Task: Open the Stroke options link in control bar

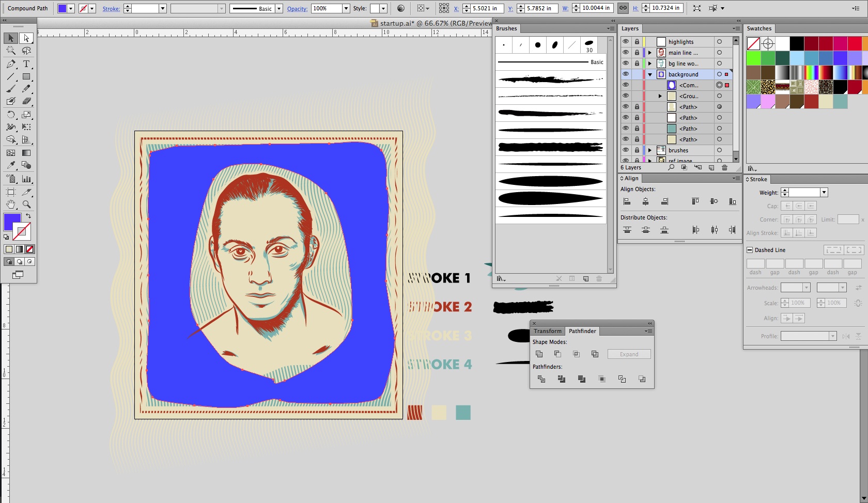Action: tap(111, 9)
